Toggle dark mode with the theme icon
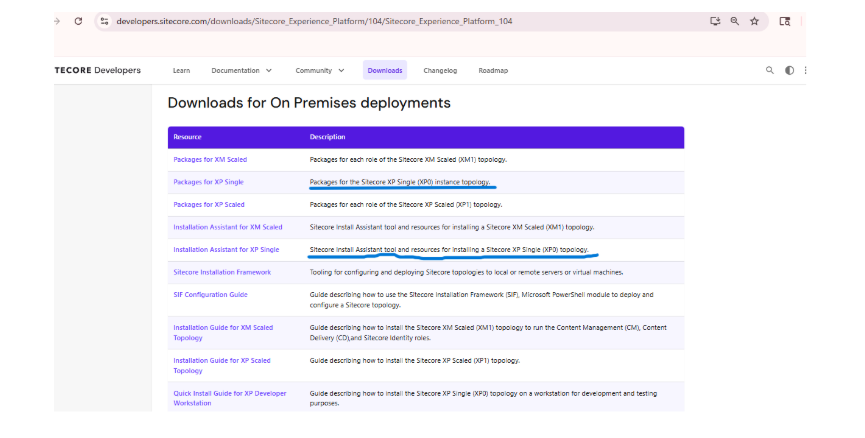Image resolution: width=865 pixels, height=438 pixels. pyautogui.click(x=789, y=70)
